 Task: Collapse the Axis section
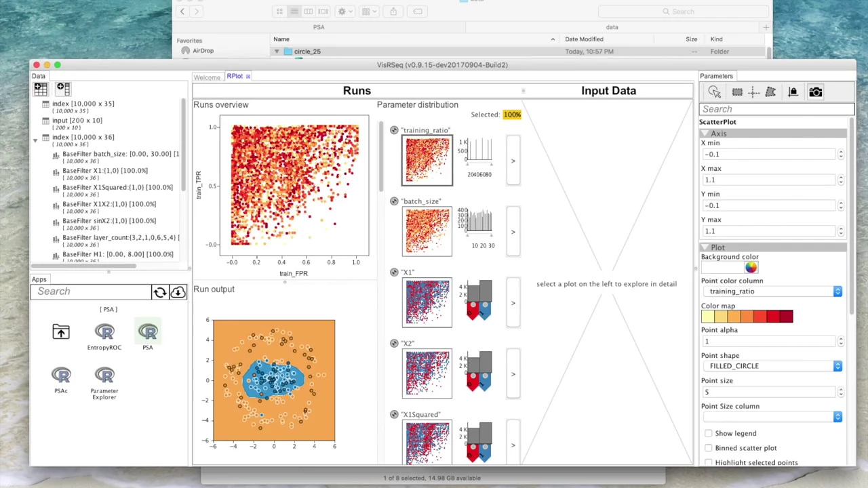click(x=705, y=134)
